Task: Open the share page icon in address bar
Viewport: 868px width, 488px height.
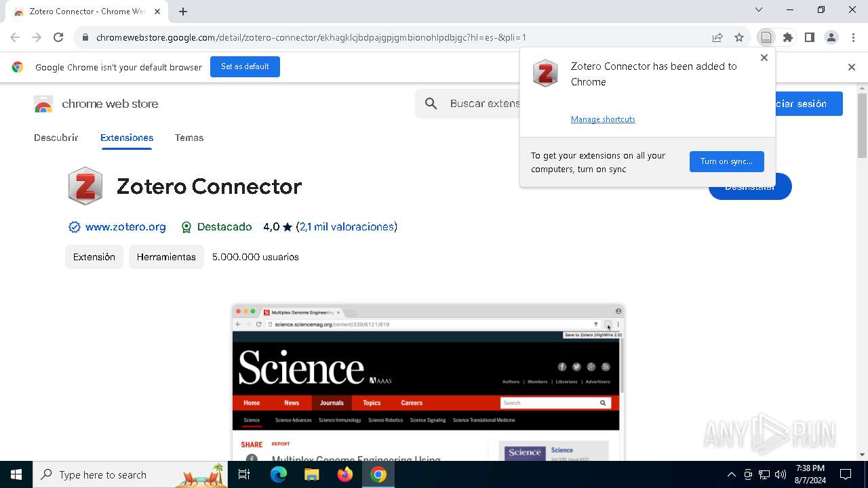Action: tap(717, 37)
